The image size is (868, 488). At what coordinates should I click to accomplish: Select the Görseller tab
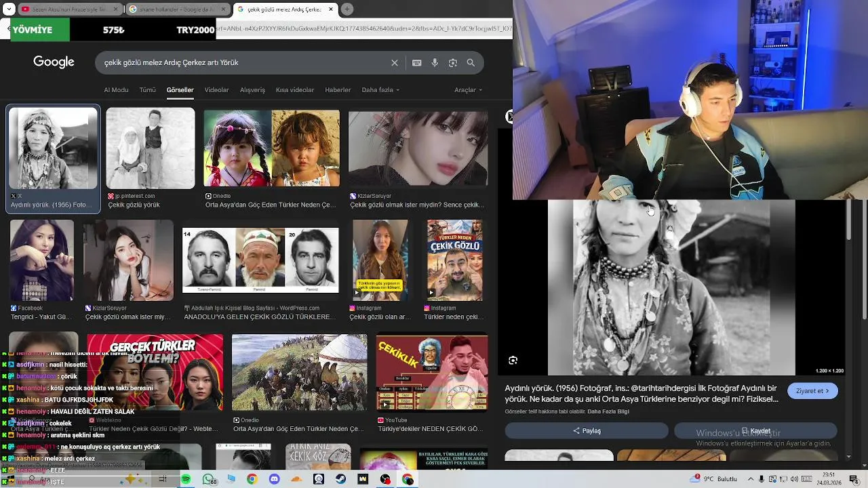click(x=180, y=89)
